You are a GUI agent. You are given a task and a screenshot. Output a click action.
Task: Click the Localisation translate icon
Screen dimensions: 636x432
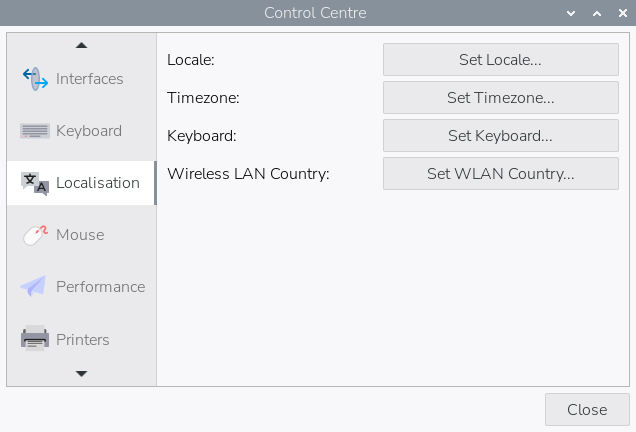tap(35, 183)
